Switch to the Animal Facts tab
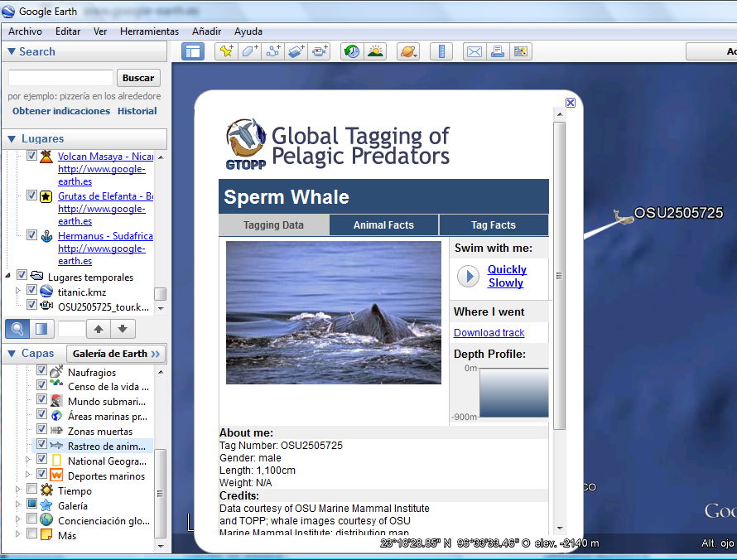This screenshot has width=737, height=560. pos(383,225)
